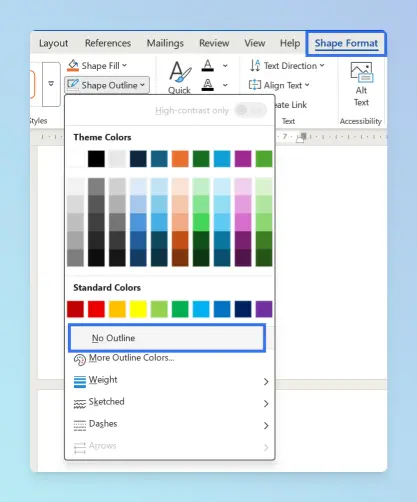Open the Mailings tab
The height and width of the screenshot is (502, 417).
165,43
